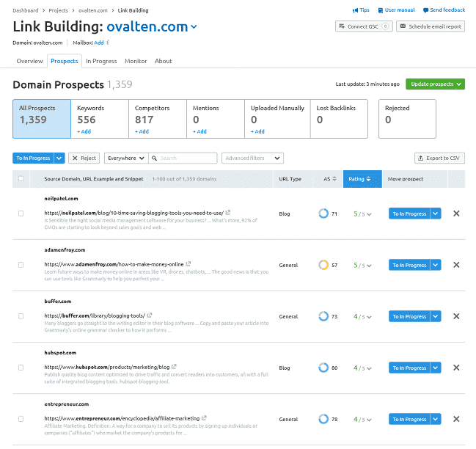Expand the ovalten.com project switcher chevron
The height and width of the screenshot is (449, 476).
(194, 27)
